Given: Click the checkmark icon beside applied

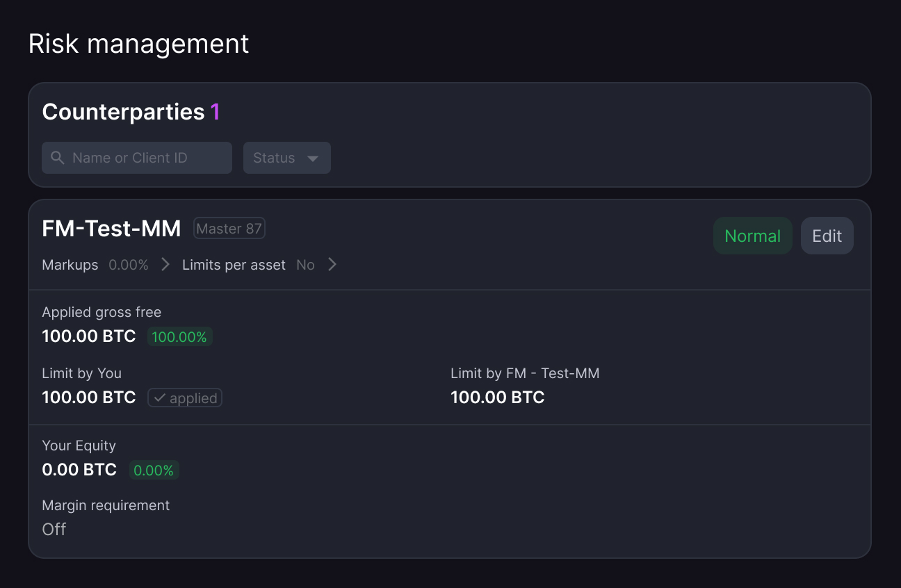Looking at the screenshot, I should 160,398.
